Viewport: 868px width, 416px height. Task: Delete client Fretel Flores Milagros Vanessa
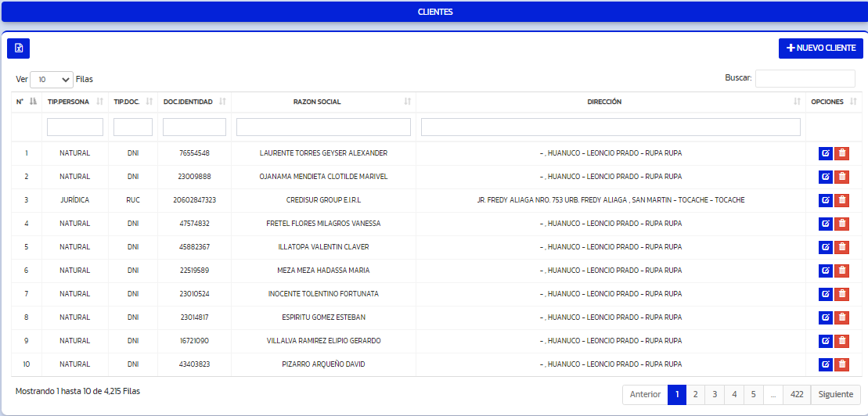coord(841,224)
